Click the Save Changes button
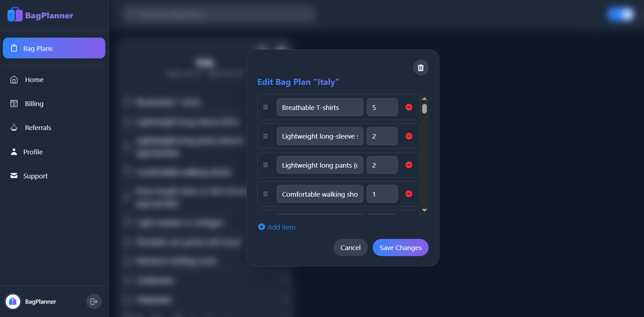644x317 pixels. click(x=400, y=248)
